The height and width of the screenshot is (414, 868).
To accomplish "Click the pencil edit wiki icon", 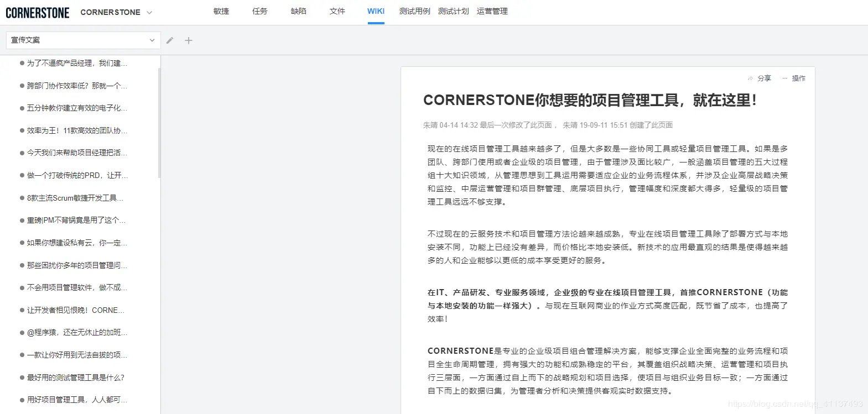I will click(170, 40).
